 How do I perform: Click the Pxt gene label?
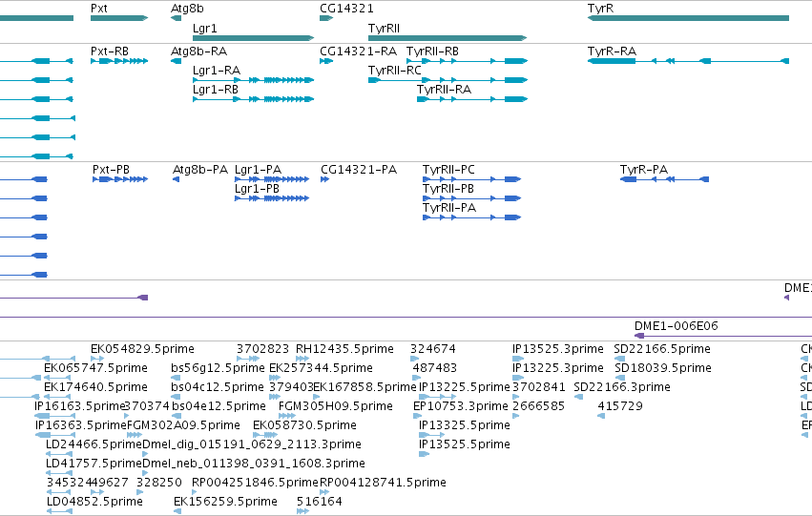pyautogui.click(x=99, y=9)
